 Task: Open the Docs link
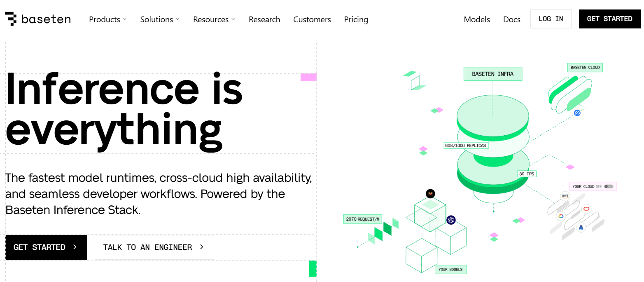tap(512, 19)
